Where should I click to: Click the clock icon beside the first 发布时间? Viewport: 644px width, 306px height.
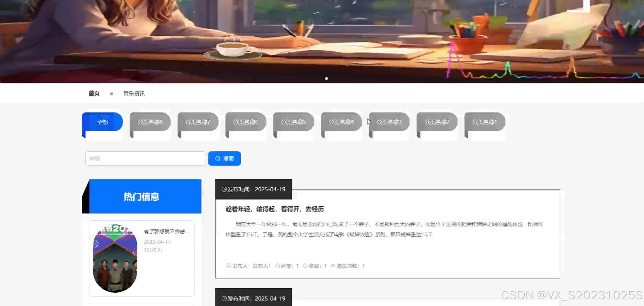(224, 189)
